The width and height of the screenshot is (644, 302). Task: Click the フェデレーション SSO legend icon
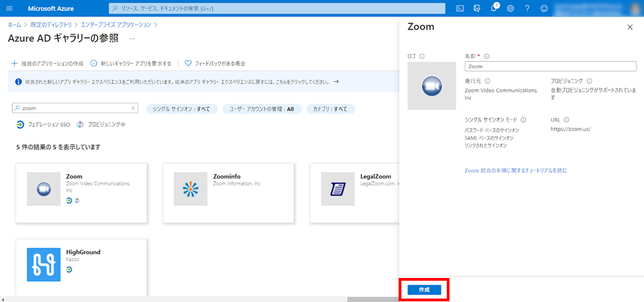click(x=20, y=124)
